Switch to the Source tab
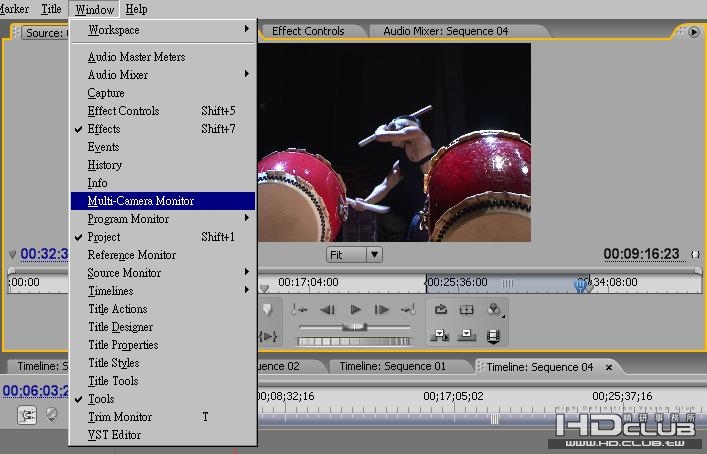 (45, 32)
